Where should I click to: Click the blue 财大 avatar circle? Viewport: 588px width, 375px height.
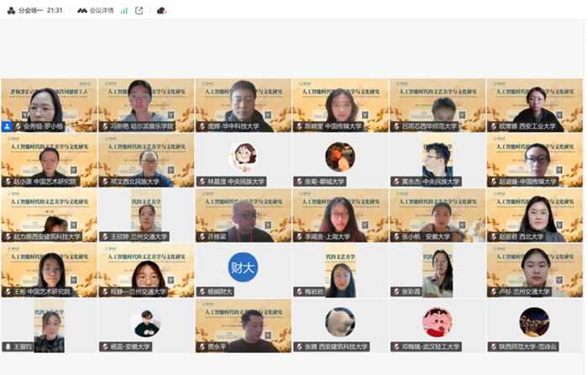pyautogui.click(x=243, y=267)
